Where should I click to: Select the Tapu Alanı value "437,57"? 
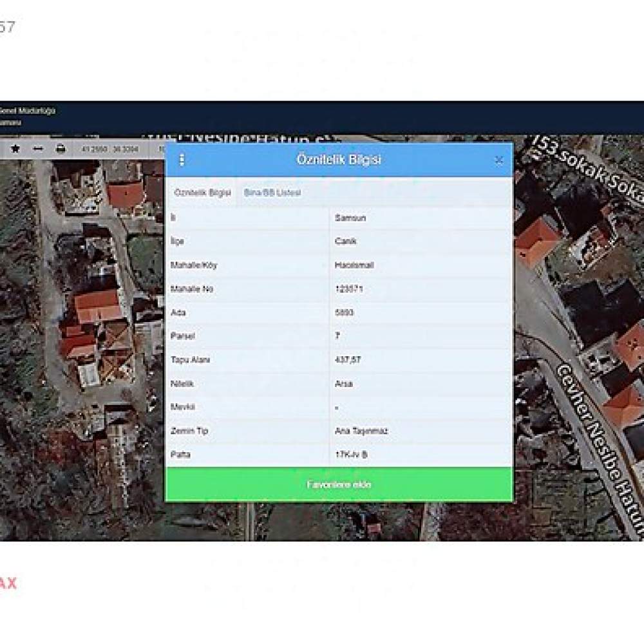348,360
